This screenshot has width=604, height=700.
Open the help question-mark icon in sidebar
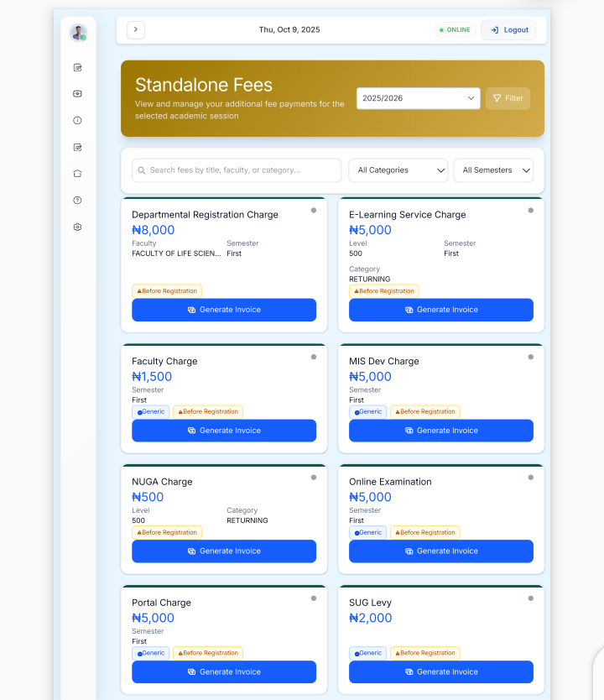[x=78, y=200]
